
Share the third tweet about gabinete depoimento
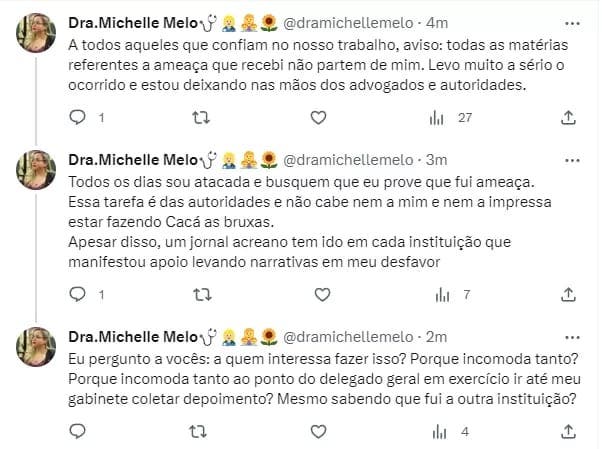[569, 431]
